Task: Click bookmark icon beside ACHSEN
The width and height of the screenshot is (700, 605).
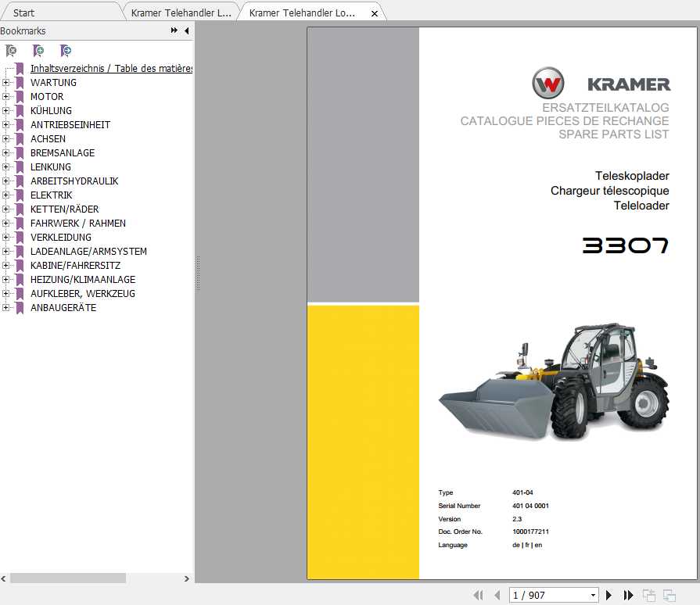Action: click(x=20, y=139)
